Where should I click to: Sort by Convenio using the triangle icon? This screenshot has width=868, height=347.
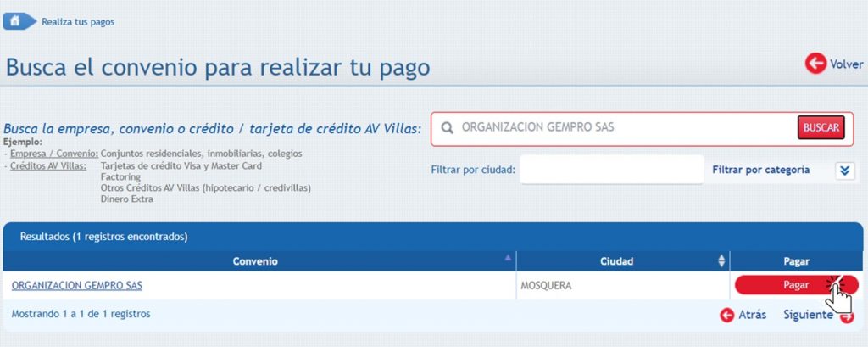[508, 256]
